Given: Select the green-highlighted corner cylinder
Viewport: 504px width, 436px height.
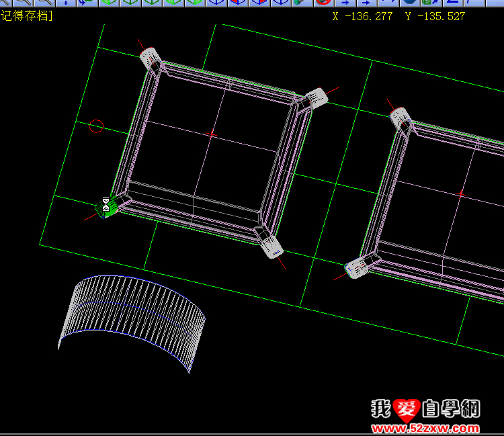Looking at the screenshot, I should (107, 208).
